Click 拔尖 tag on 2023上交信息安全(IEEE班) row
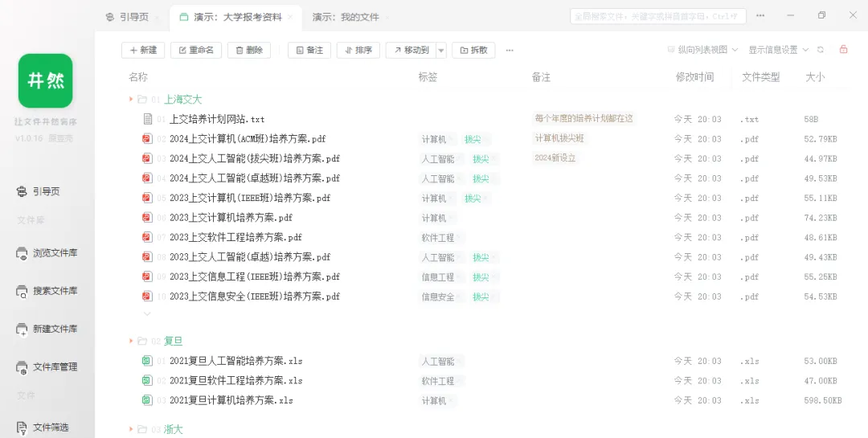 click(481, 297)
